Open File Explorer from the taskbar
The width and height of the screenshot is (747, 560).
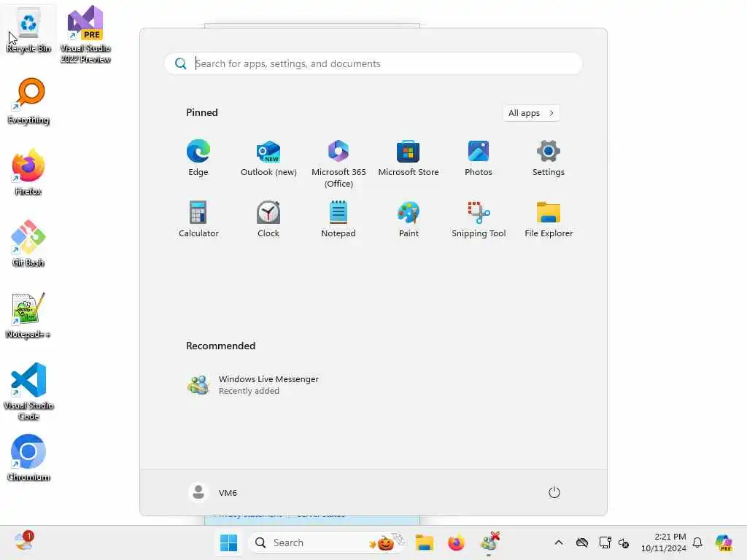pos(424,542)
